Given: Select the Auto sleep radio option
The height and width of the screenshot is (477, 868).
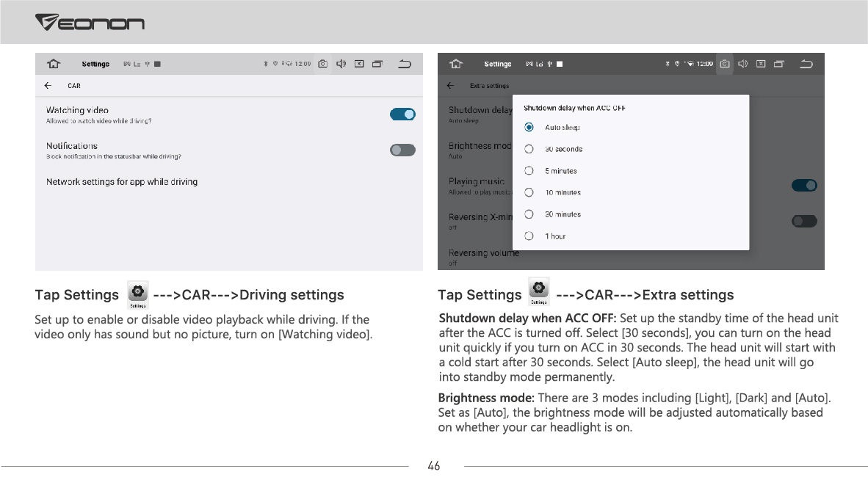Looking at the screenshot, I should point(529,127).
